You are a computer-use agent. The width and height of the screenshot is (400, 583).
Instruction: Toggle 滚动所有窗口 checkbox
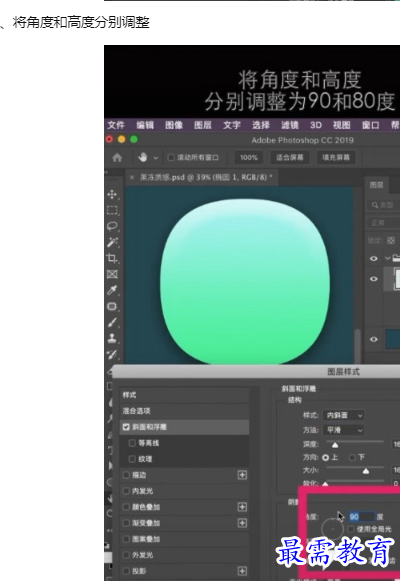click(x=171, y=158)
